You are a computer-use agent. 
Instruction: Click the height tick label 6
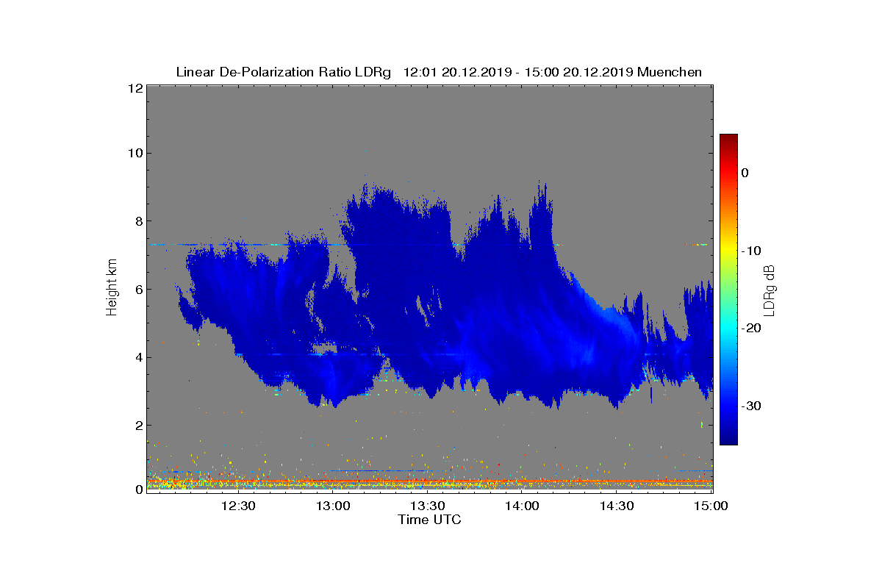click(x=138, y=289)
